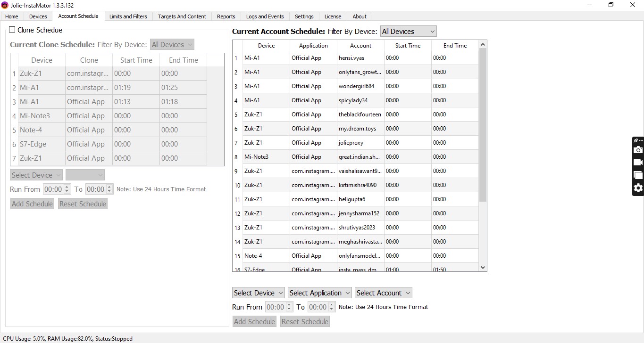Click Add Schedule under the account schedule panel
Viewport: 644px width, 343px height.
[254, 321]
